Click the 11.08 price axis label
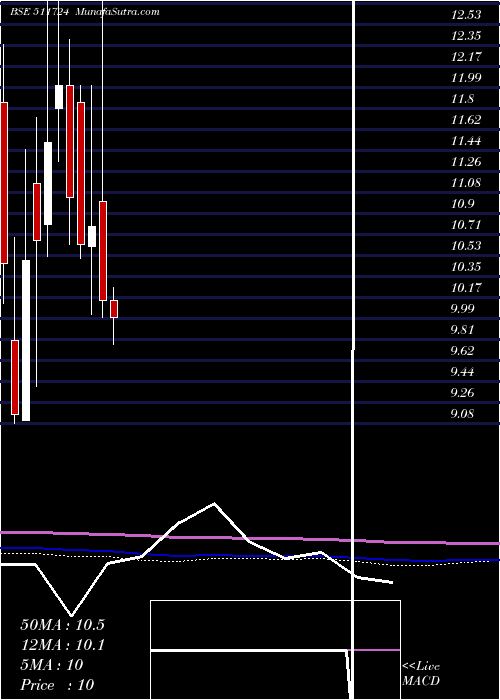 click(x=466, y=183)
